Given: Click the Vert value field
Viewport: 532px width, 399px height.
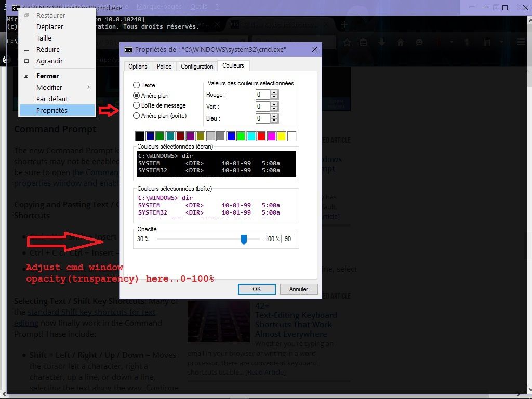Looking at the screenshot, I should pyautogui.click(x=263, y=107).
